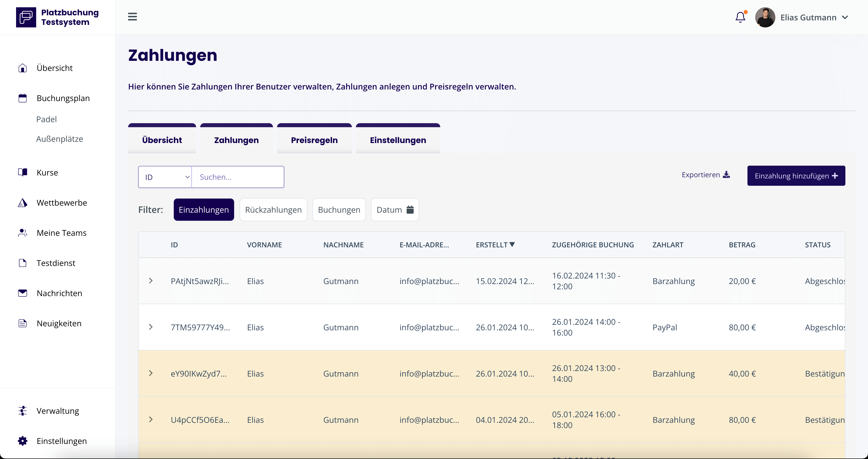This screenshot has width=868, height=459.
Task: Open Verwaltung in the sidebar
Action: [58, 411]
